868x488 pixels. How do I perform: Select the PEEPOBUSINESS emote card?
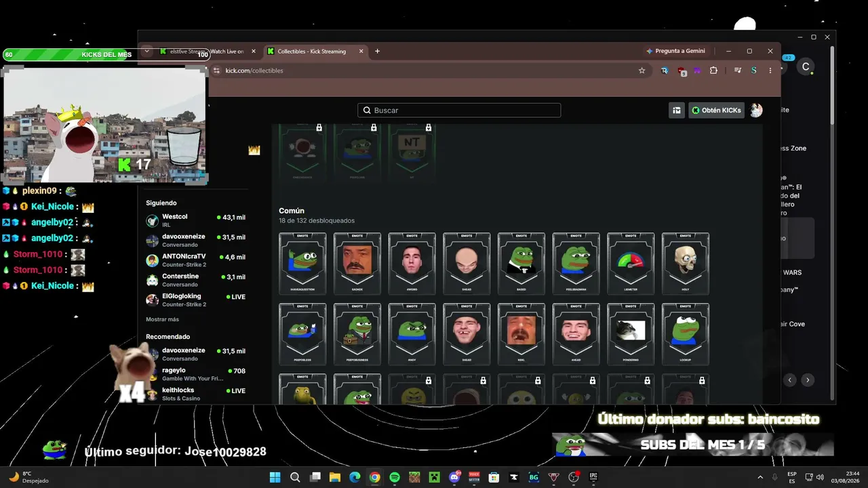click(x=357, y=333)
